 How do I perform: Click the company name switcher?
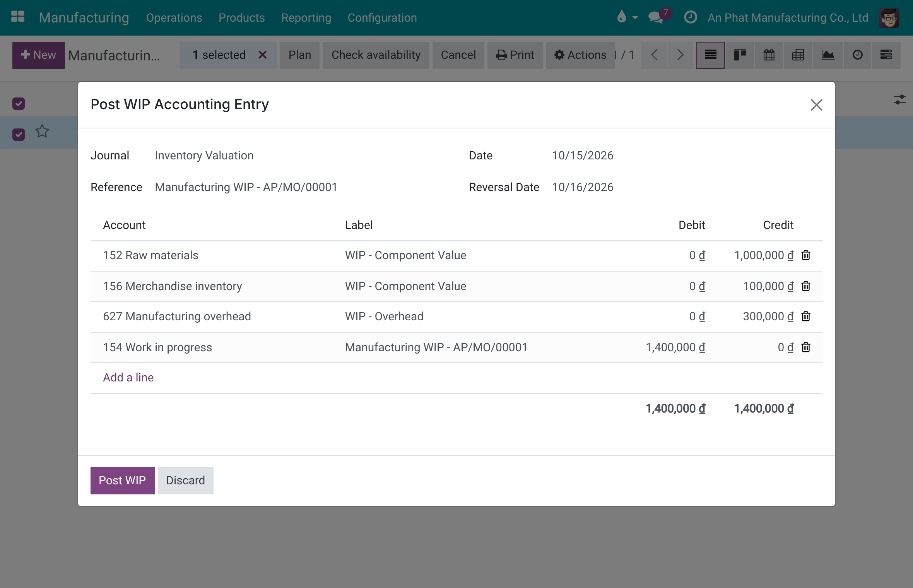point(788,18)
